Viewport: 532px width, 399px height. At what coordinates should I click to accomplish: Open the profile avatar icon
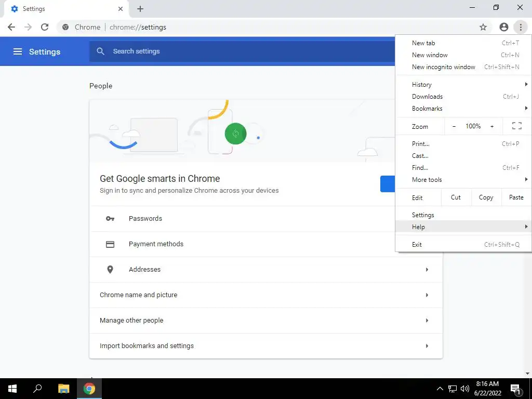coord(504,27)
